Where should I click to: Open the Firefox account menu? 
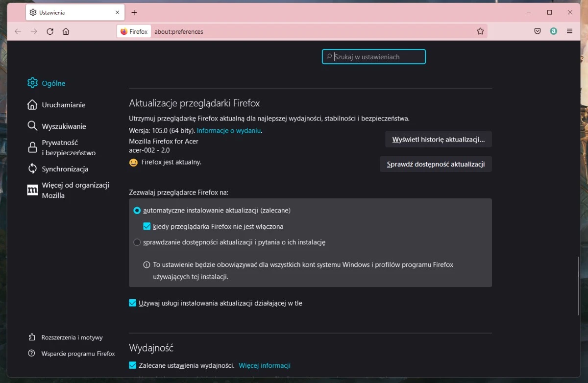coord(554,31)
